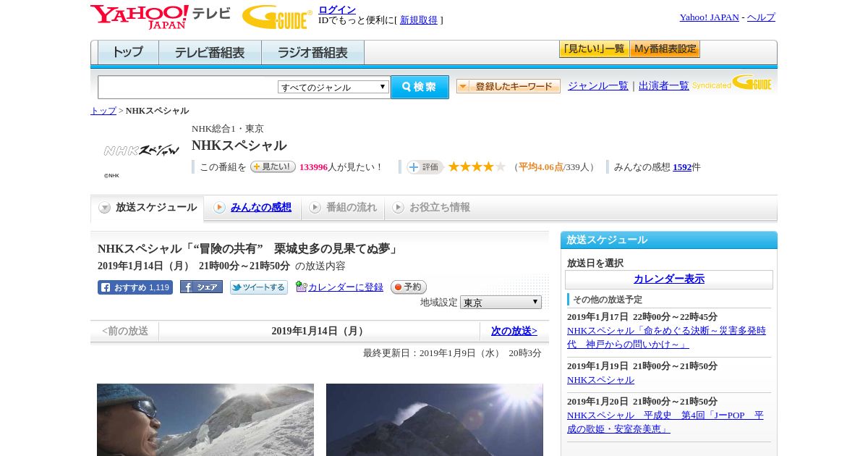Image resolution: width=868 pixels, height=456 pixels.
Task: Click the Facebook シェア button
Action: pyautogui.click(x=201, y=287)
